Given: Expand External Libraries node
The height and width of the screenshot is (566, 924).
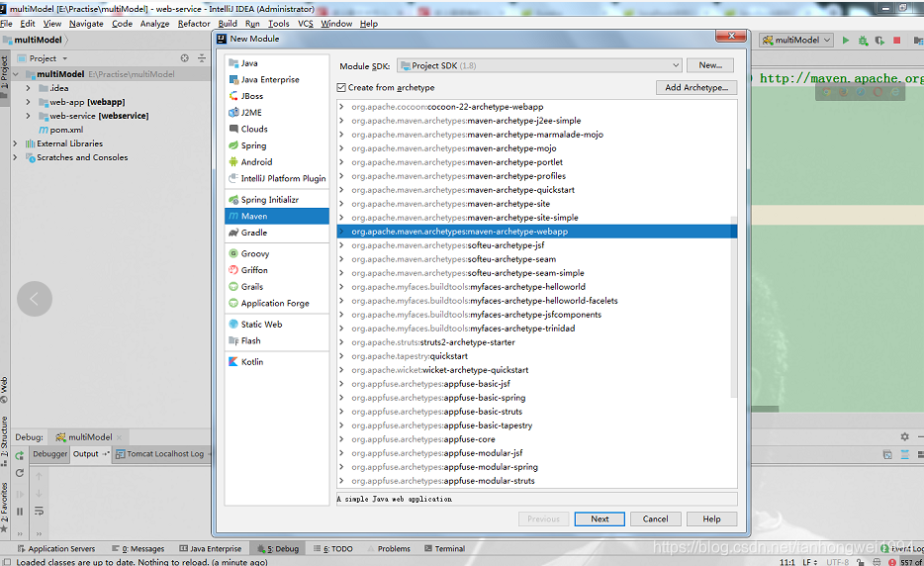Looking at the screenshot, I should pyautogui.click(x=15, y=143).
